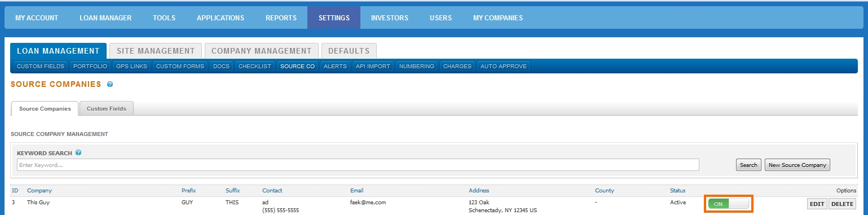868x215 pixels.
Task: Focus the Enter Keyword search field
Action: 358,165
